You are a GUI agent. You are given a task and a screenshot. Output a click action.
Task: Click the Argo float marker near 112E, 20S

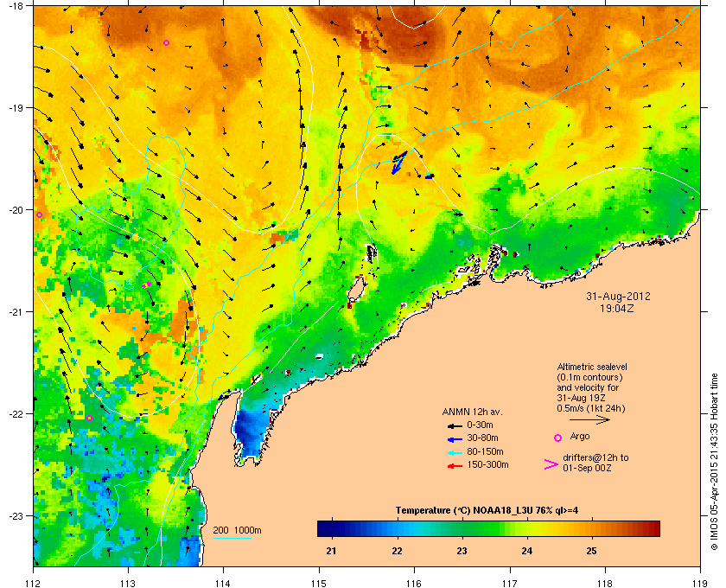pyautogui.click(x=40, y=215)
